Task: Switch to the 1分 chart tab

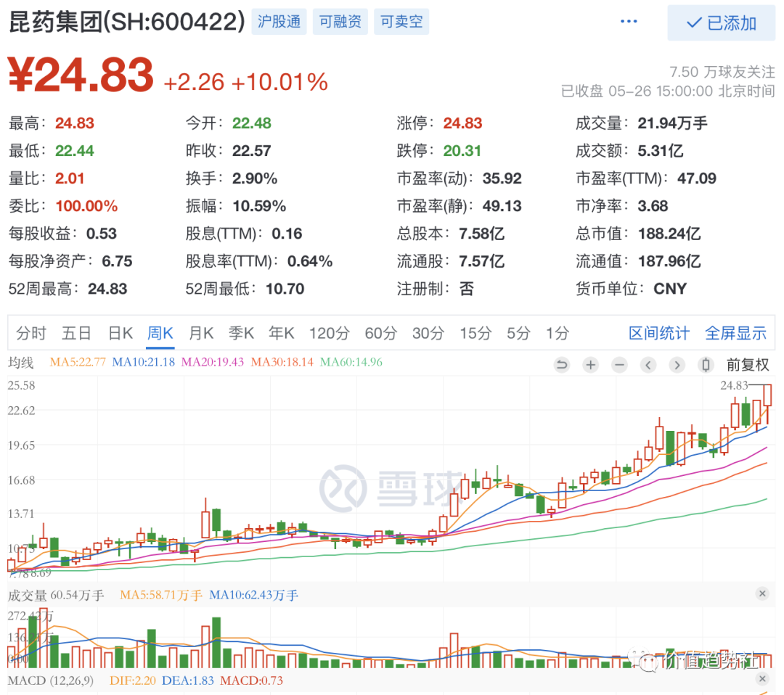Action: coord(557,333)
